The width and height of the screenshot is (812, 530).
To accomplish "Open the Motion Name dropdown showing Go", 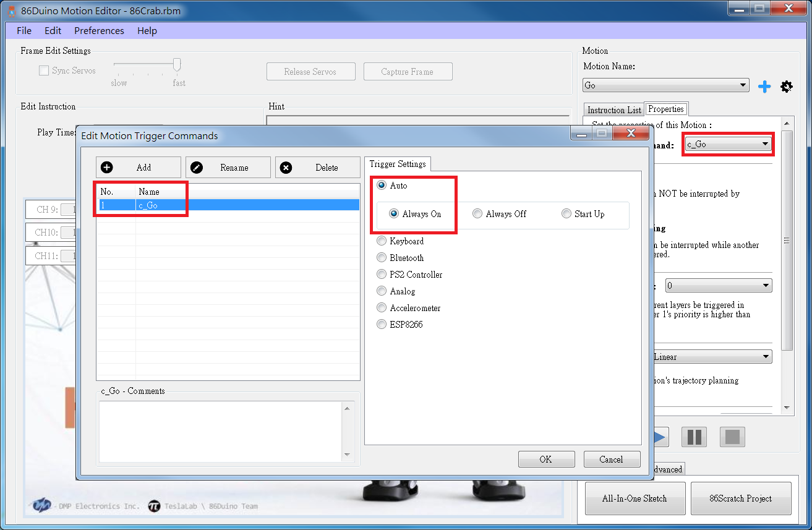I will click(665, 85).
